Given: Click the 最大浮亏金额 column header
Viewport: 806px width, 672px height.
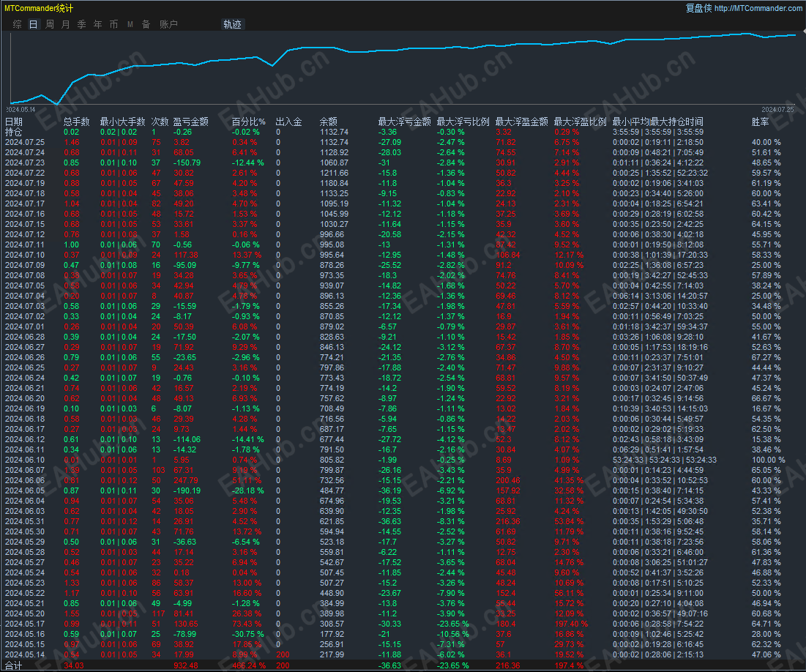Looking at the screenshot, I should tap(405, 122).
